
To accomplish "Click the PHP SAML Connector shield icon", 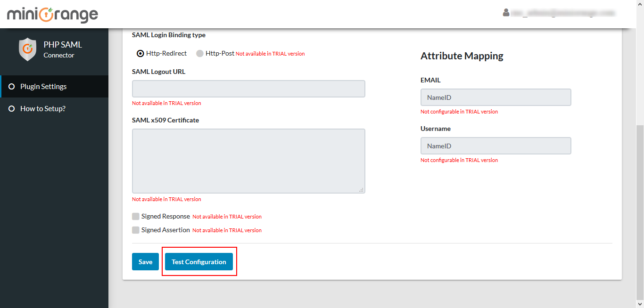I will (27, 49).
